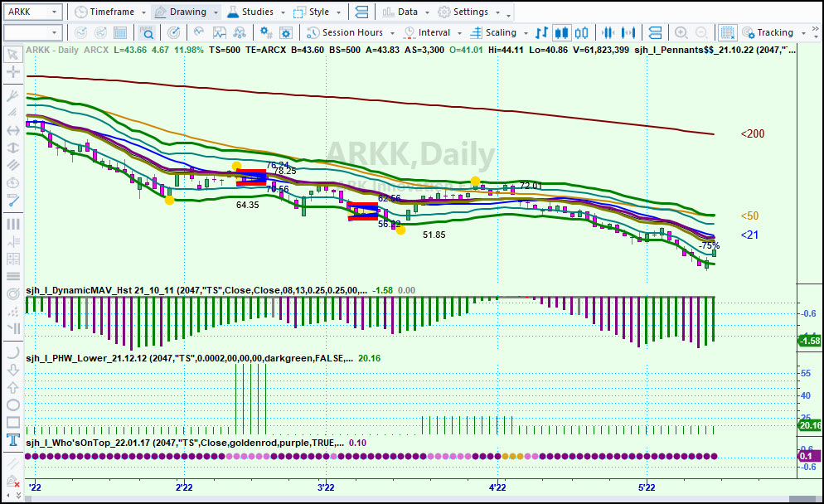Insert an up arrow marker

pyautogui.click(x=13, y=387)
